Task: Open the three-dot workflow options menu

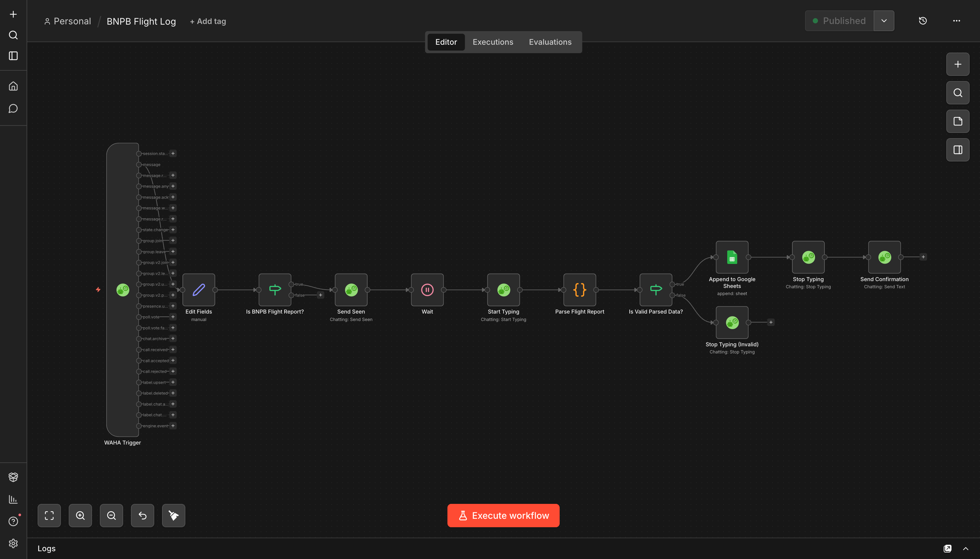Action: pyautogui.click(x=956, y=21)
